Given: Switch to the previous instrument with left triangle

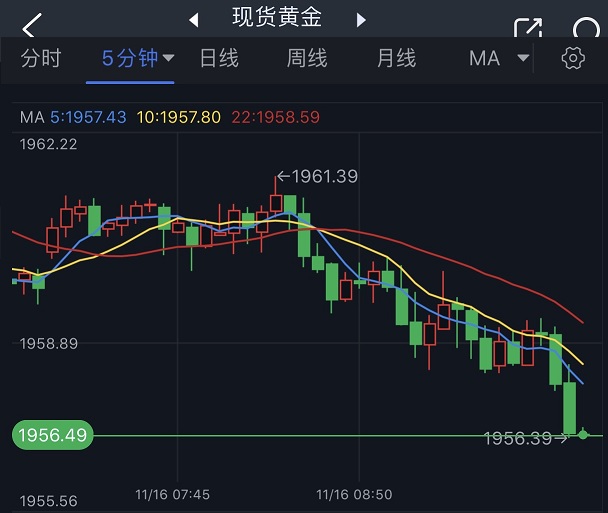Looking at the screenshot, I should coord(194,19).
